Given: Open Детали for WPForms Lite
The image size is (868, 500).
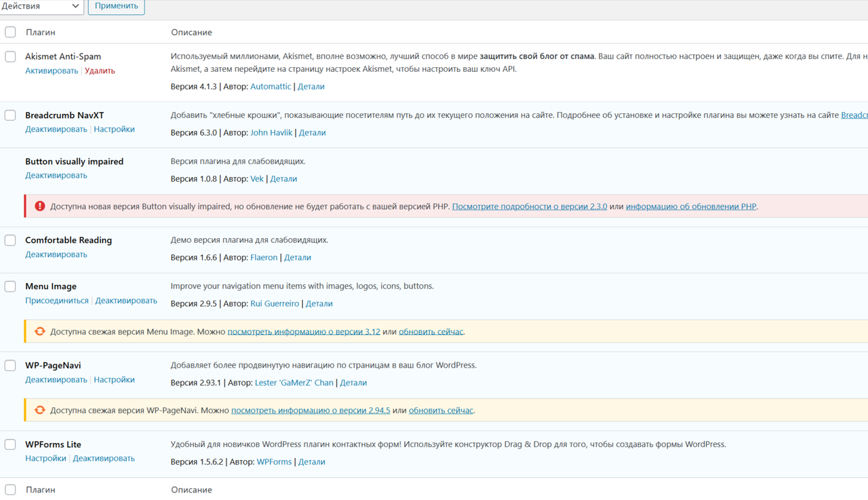Looking at the screenshot, I should click(312, 461).
